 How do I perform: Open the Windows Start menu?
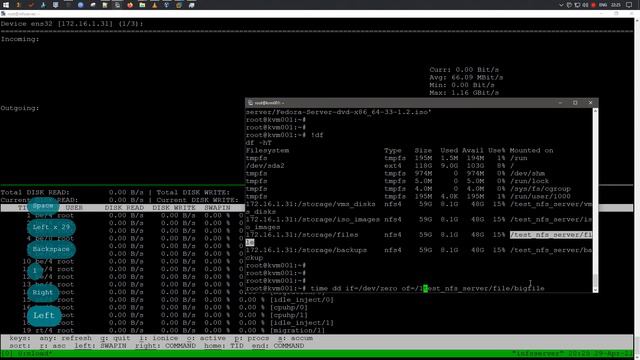(6, 5)
